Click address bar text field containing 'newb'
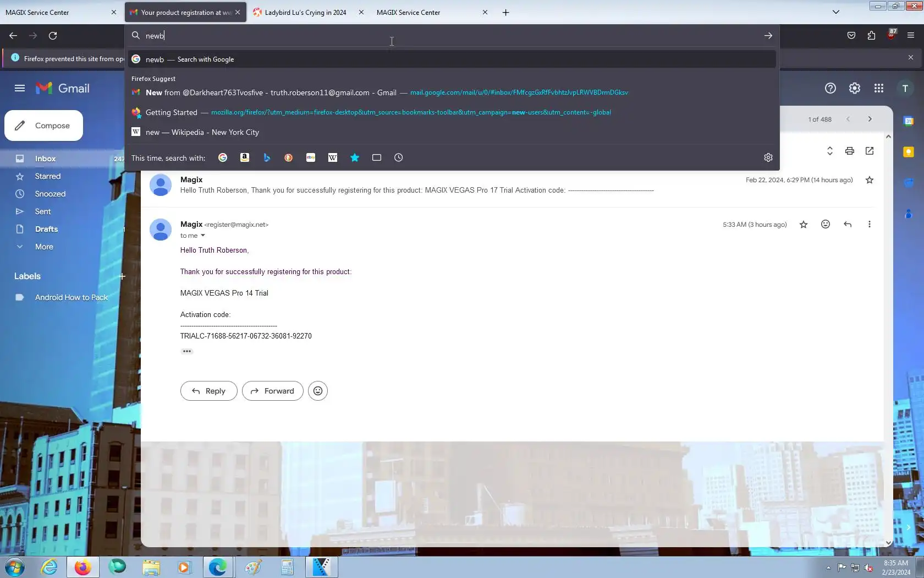The height and width of the screenshot is (578, 924). pos(451,36)
